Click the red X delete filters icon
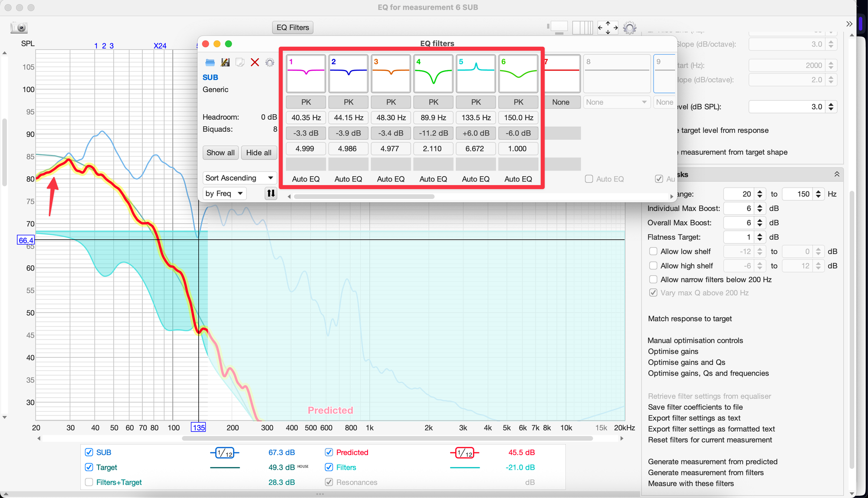Screen dimensions: 868x498 click(x=255, y=63)
